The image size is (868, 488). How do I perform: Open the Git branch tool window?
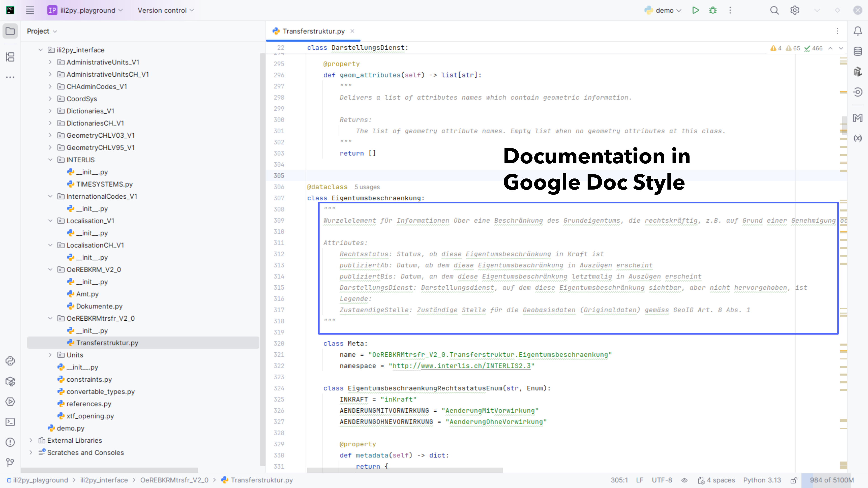coord(10,462)
